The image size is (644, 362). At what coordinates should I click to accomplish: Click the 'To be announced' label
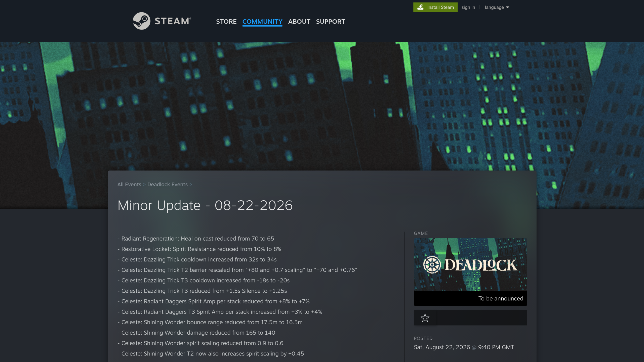pyautogui.click(x=501, y=298)
